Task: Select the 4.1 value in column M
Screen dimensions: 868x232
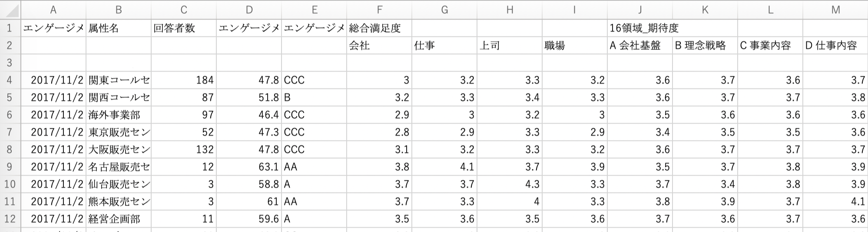Action: (x=835, y=202)
